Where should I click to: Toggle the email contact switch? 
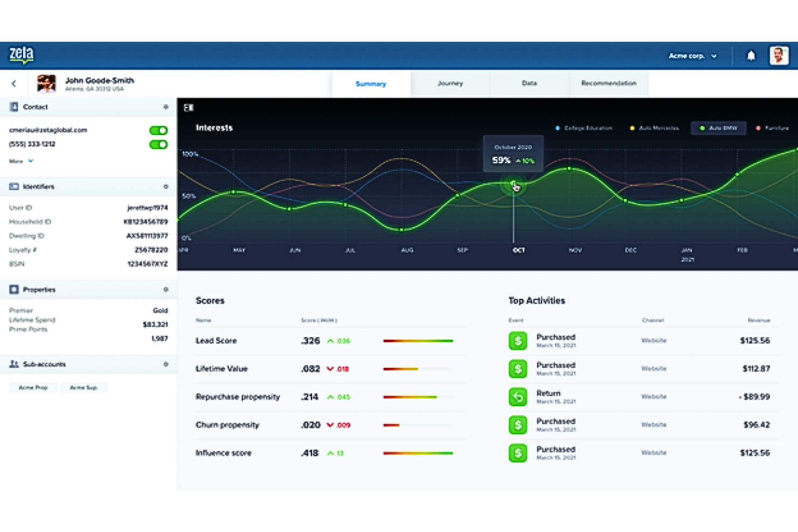[158, 130]
